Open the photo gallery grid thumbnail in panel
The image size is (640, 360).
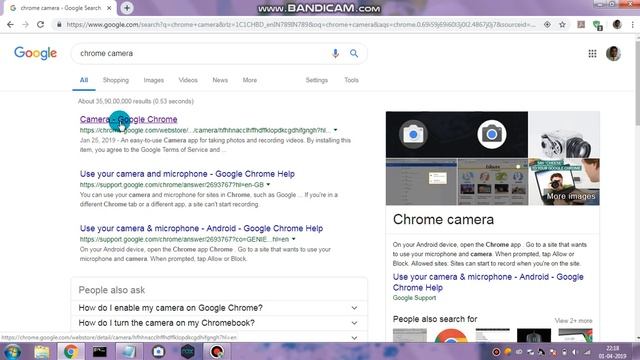click(x=493, y=182)
